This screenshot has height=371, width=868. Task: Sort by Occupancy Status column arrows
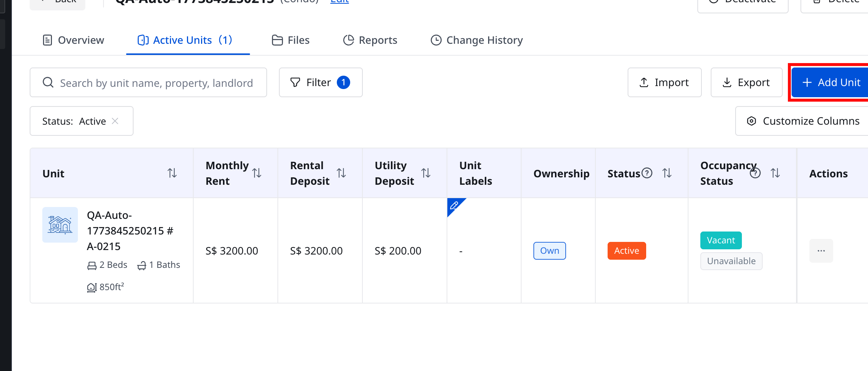pyautogui.click(x=775, y=173)
